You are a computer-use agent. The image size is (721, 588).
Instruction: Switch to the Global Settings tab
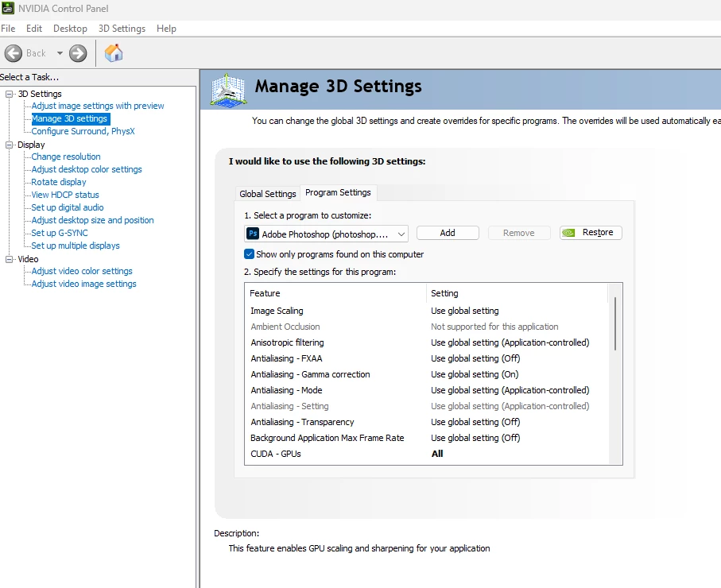[268, 194]
